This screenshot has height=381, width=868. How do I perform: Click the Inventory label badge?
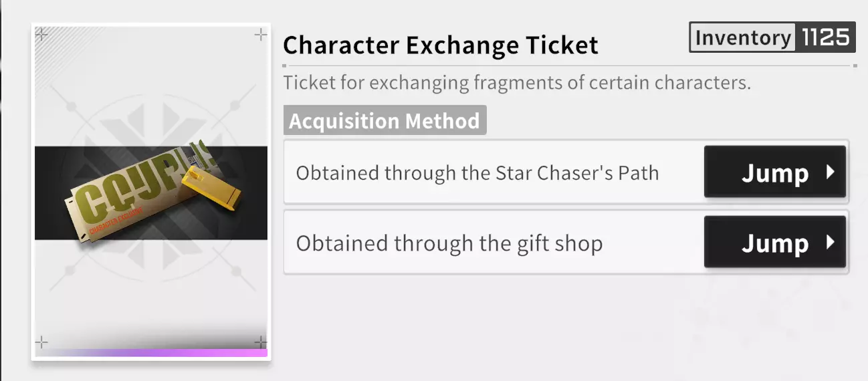(743, 37)
